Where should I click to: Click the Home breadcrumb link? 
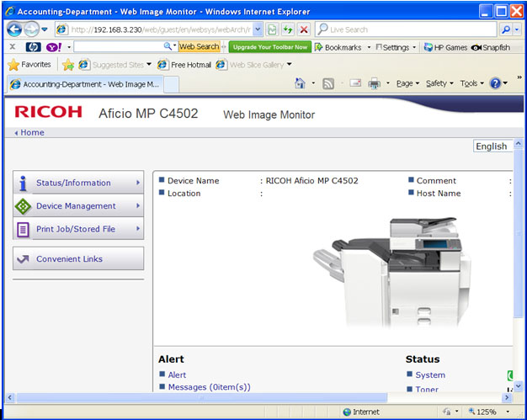click(x=32, y=132)
